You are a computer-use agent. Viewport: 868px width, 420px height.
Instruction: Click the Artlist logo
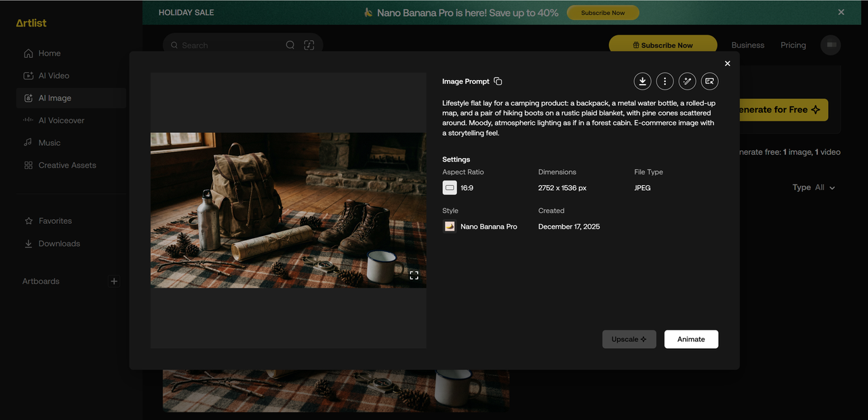point(31,23)
